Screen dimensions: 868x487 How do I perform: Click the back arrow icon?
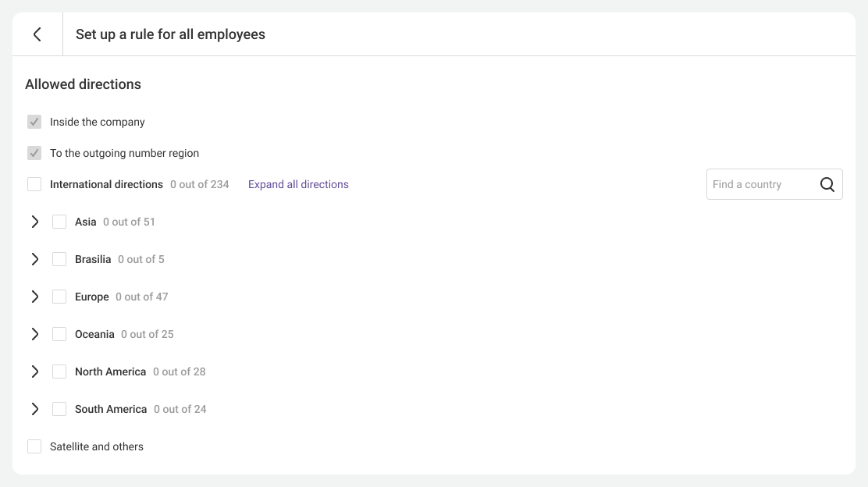(x=37, y=34)
